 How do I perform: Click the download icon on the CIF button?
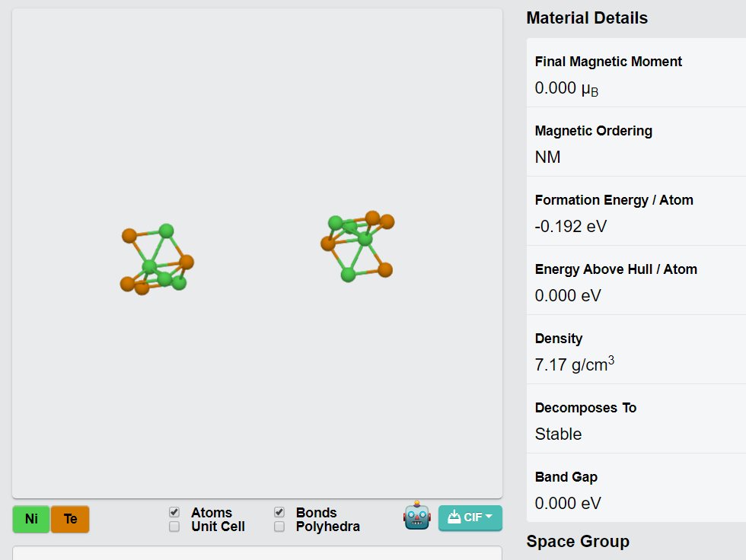pyautogui.click(x=454, y=517)
